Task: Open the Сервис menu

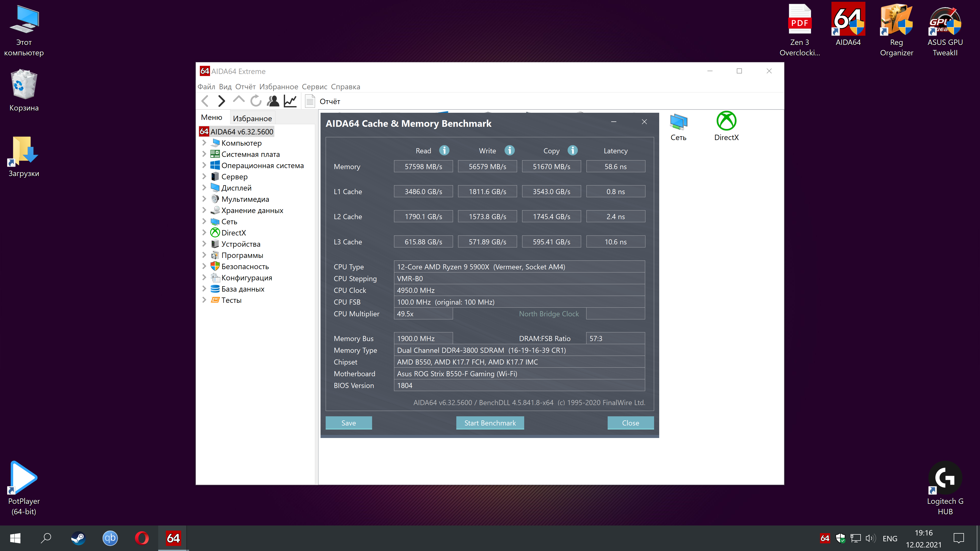Action: coord(314,87)
